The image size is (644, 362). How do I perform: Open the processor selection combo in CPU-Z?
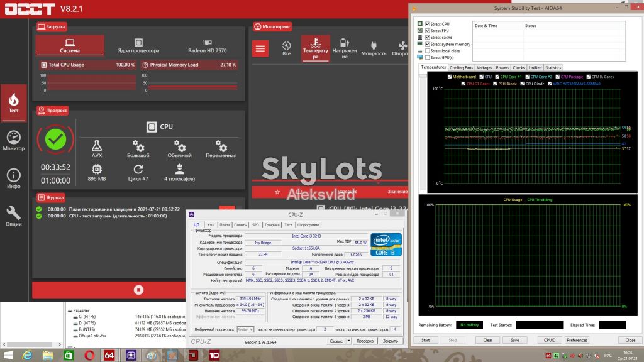245,329
